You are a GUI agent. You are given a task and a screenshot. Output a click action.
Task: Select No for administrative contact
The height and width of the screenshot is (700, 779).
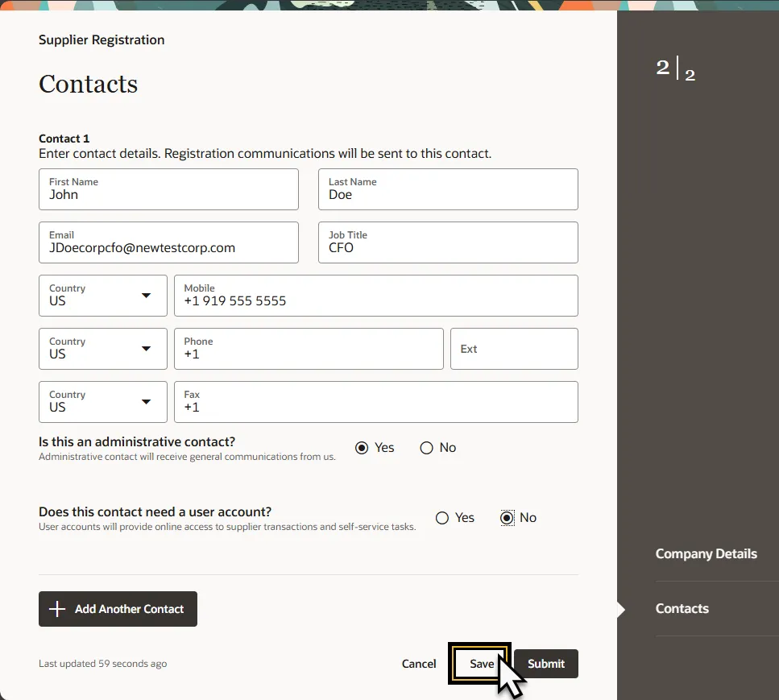(427, 448)
